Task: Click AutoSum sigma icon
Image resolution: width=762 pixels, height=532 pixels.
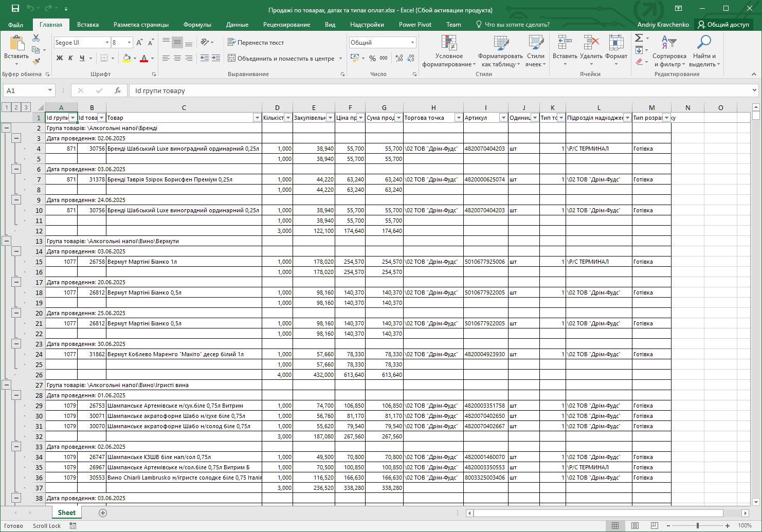Action: pyautogui.click(x=639, y=38)
